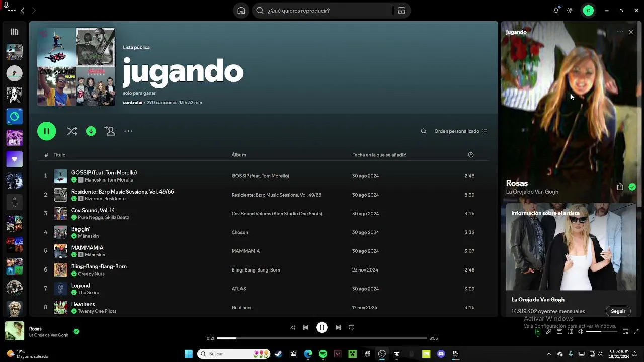Viewport: 644px width, 362px height.
Task: Open the Browse icon in search bar
Action: click(401, 11)
